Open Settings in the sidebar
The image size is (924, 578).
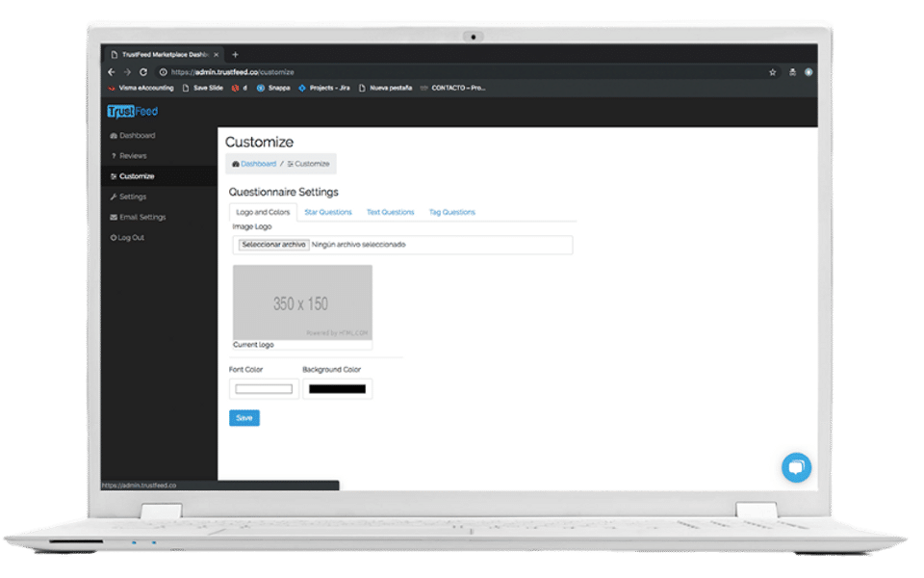128,197
